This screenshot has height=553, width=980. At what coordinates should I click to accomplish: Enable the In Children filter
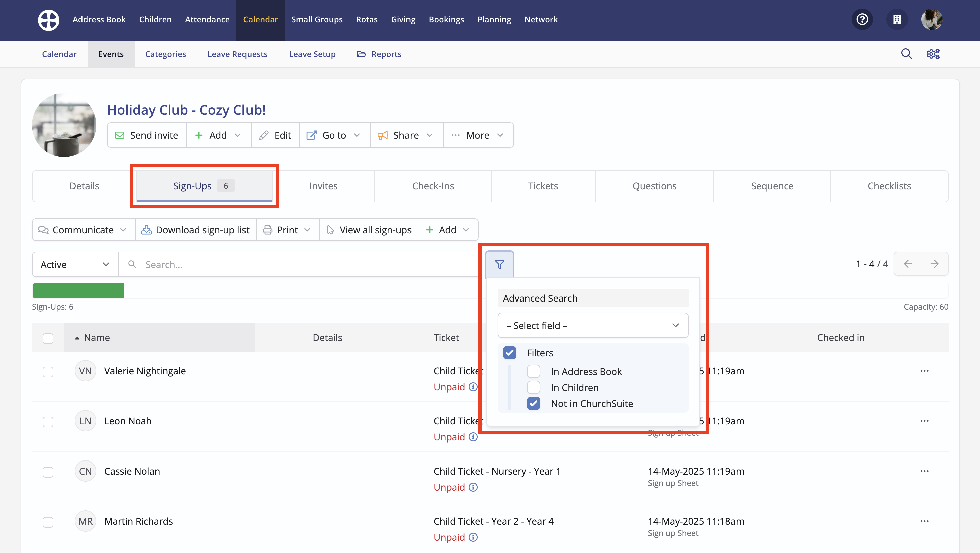533,387
